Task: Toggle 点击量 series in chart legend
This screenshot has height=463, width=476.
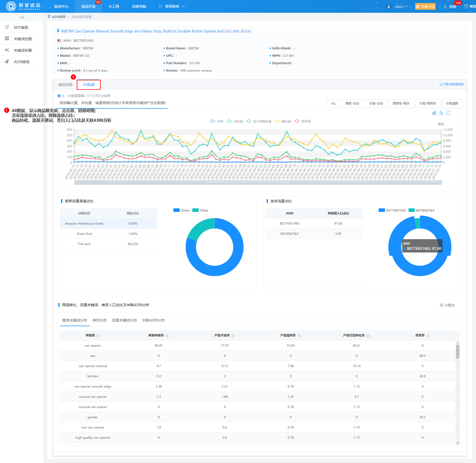Action: pos(234,121)
